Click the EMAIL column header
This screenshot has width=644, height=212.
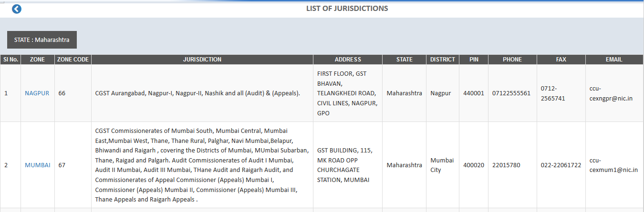click(x=614, y=60)
